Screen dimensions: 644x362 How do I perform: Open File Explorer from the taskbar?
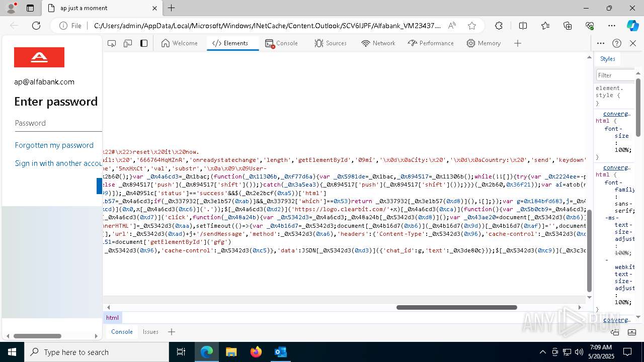click(x=231, y=352)
